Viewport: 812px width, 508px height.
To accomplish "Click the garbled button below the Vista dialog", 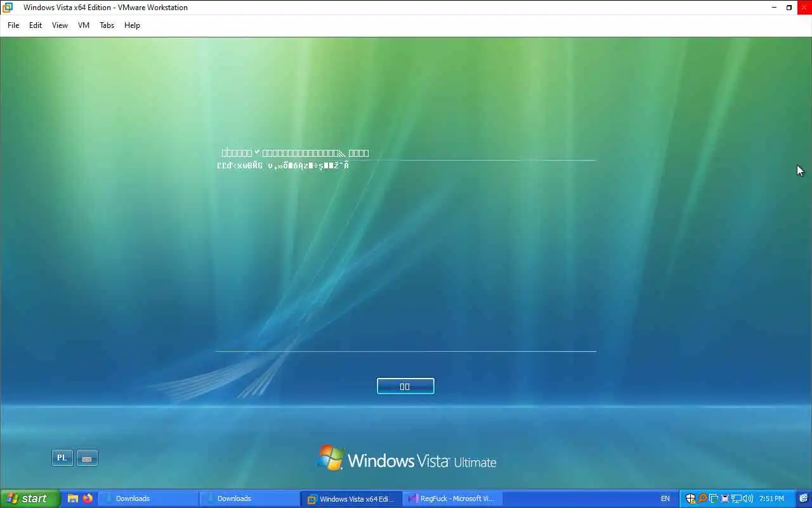I will (x=405, y=386).
